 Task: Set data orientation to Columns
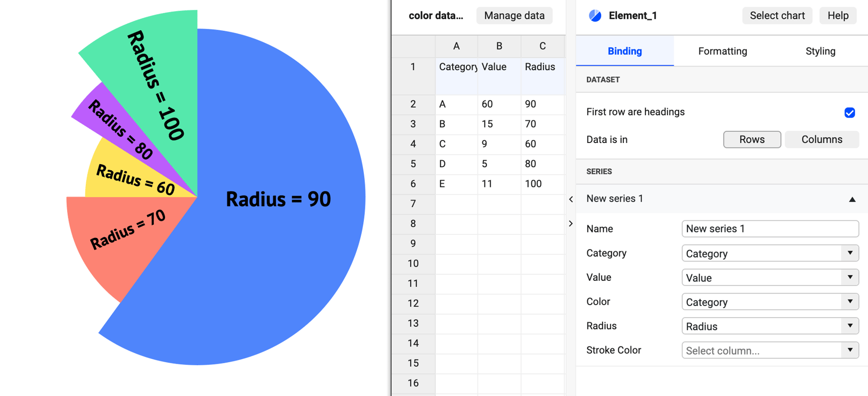pyautogui.click(x=822, y=139)
